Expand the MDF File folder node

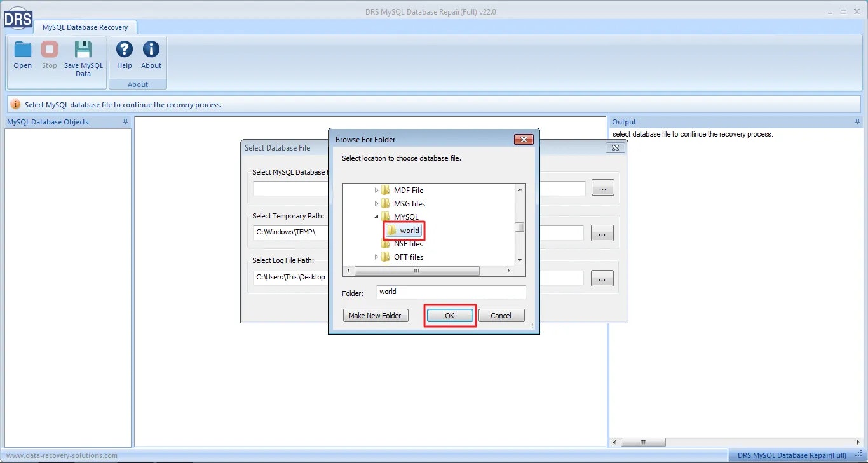pyautogui.click(x=376, y=190)
